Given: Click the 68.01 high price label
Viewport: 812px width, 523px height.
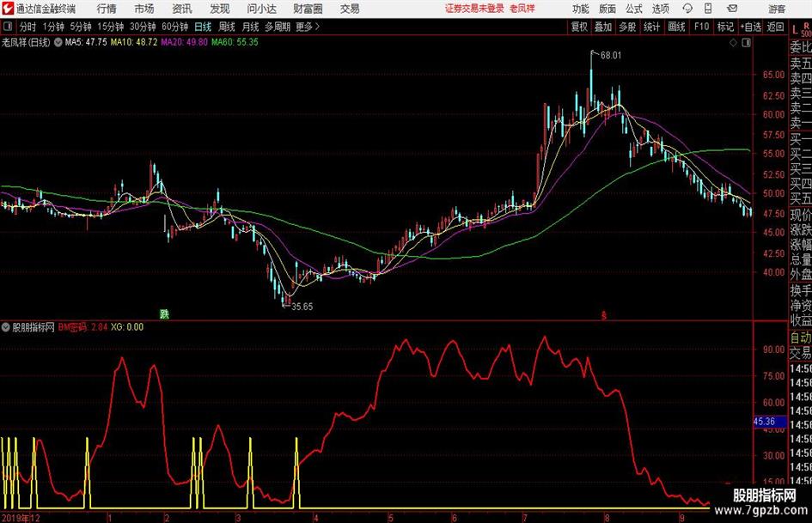Looking at the screenshot, I should click(611, 56).
